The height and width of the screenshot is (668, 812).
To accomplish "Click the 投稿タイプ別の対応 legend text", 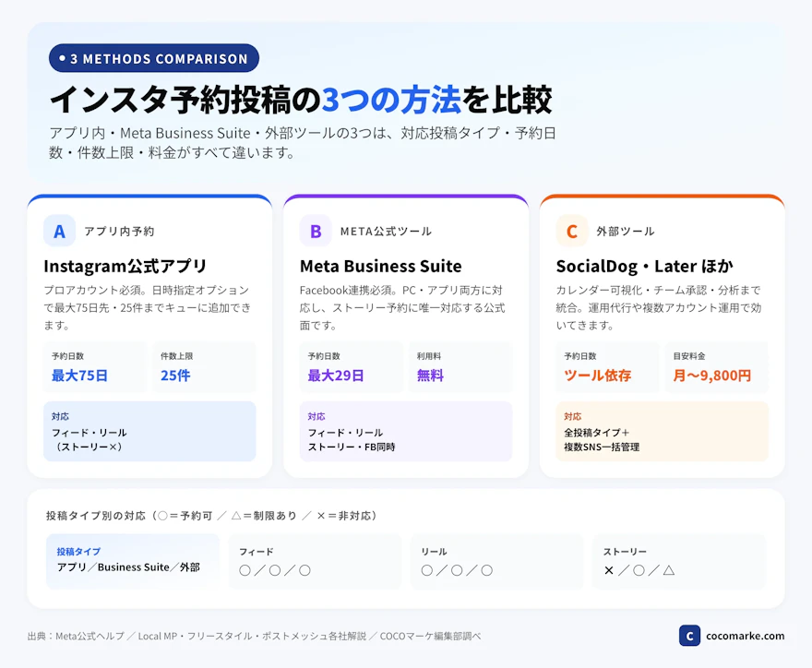I will tap(211, 516).
